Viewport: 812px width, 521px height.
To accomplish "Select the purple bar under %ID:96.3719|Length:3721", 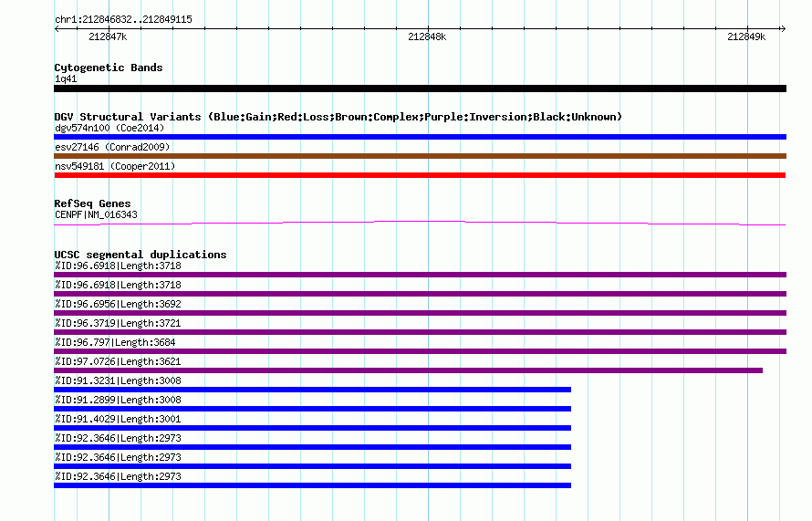I will coord(420,332).
